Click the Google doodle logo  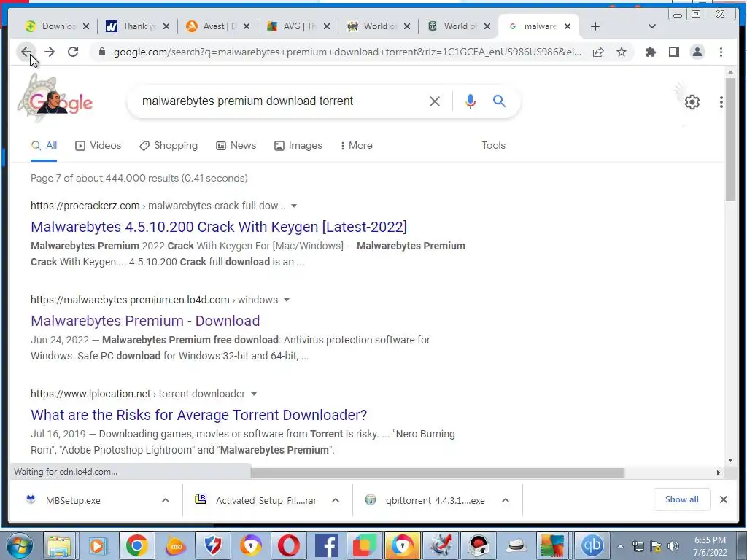56,98
